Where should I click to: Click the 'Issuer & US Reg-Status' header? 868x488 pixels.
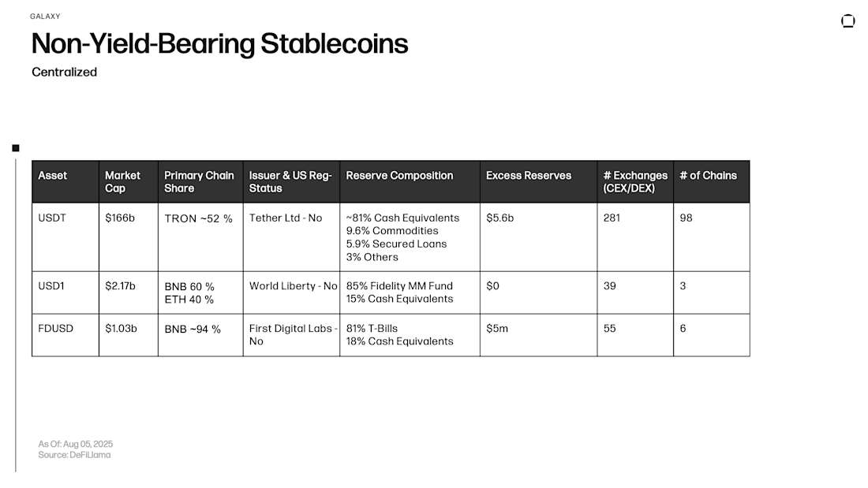(290, 181)
